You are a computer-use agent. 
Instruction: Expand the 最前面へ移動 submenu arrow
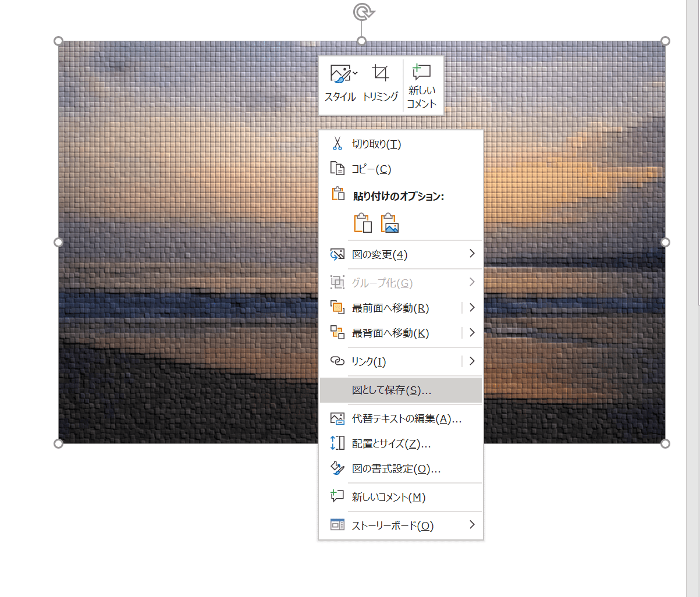tap(472, 307)
